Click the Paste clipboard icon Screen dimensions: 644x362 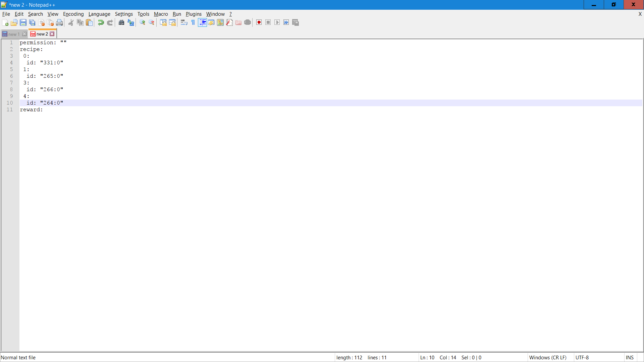(x=89, y=22)
